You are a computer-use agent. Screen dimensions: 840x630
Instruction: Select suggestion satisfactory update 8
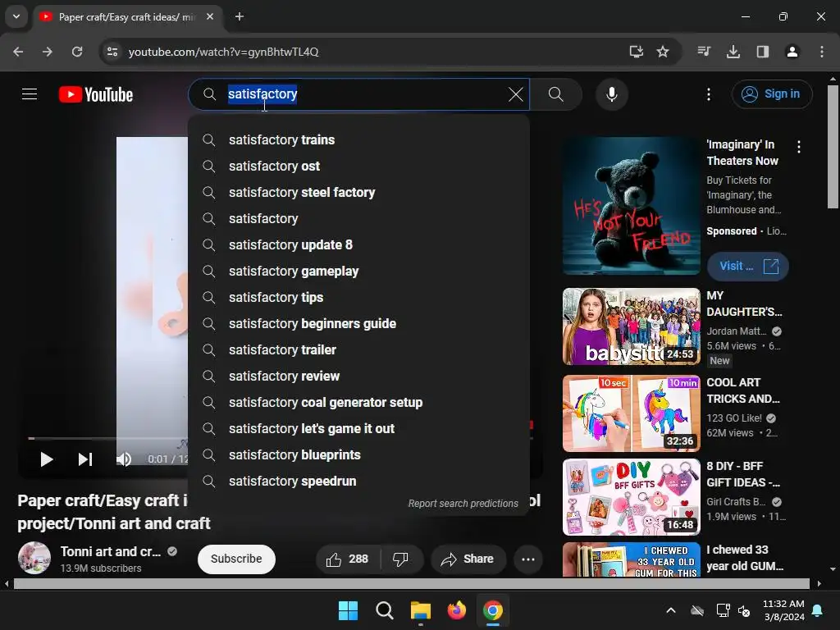click(x=358, y=244)
